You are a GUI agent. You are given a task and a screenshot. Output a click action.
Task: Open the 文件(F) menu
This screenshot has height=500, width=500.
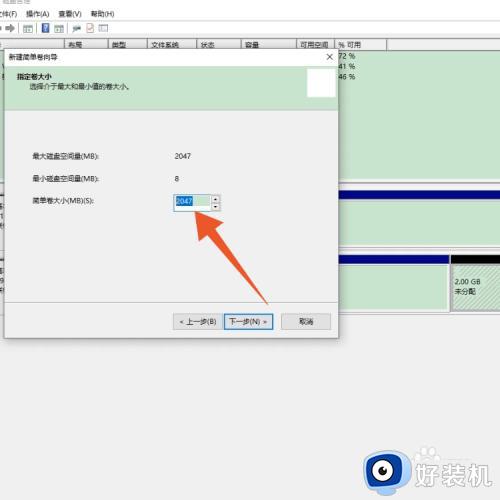point(8,14)
